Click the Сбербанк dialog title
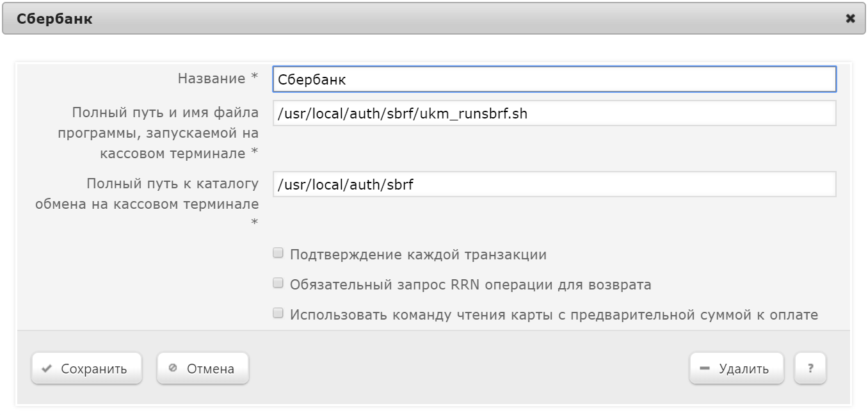Screen dimensions: 868x415 click(x=54, y=19)
